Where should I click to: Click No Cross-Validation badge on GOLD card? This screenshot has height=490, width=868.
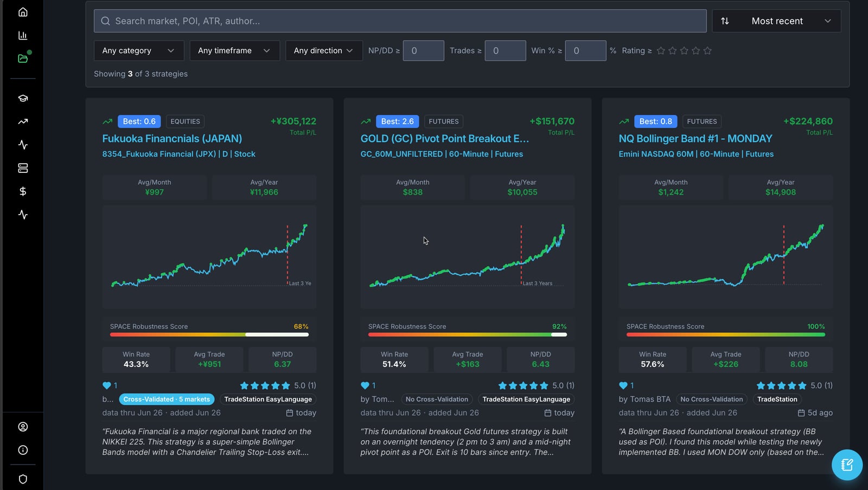click(x=437, y=399)
